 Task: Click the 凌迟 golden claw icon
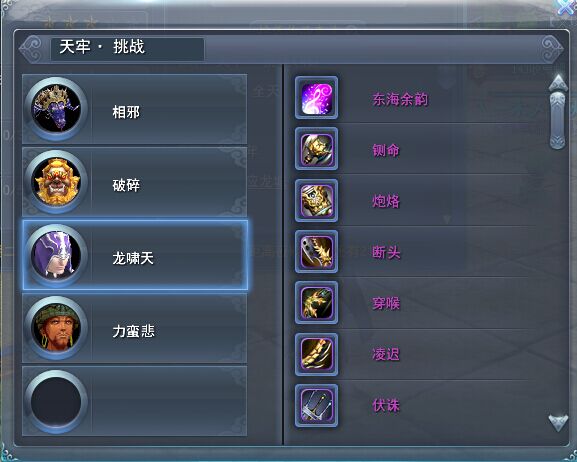[x=316, y=355]
